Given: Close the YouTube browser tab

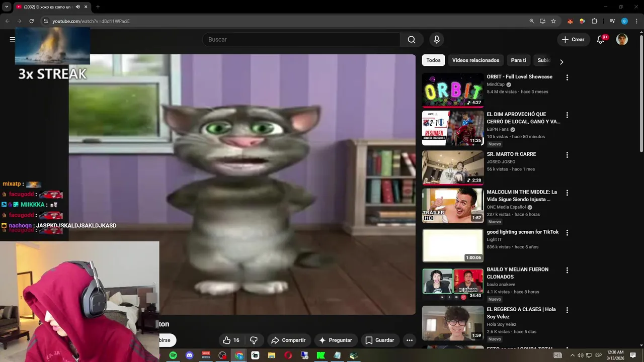Looking at the screenshot, I should pyautogui.click(x=86, y=7).
